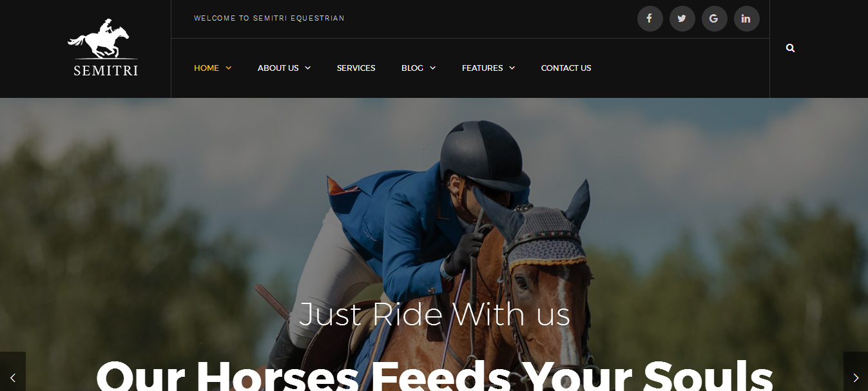Click the Semitri horse logo

coord(102,48)
